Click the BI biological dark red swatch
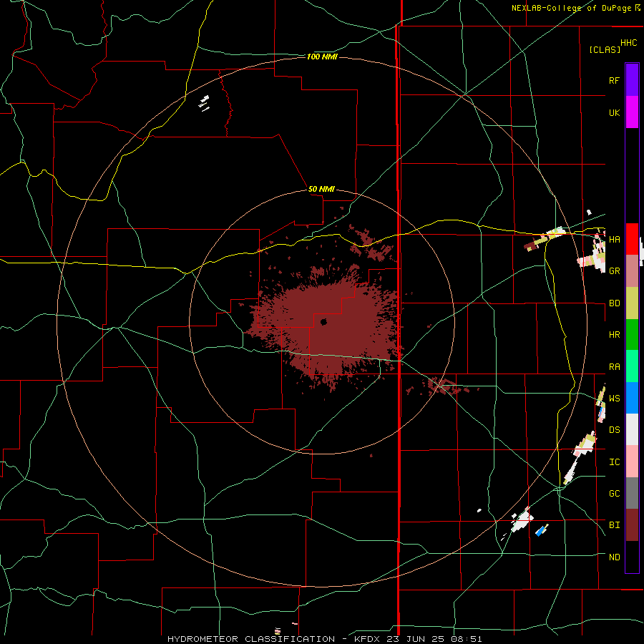This screenshot has width=644, height=644. tap(632, 525)
